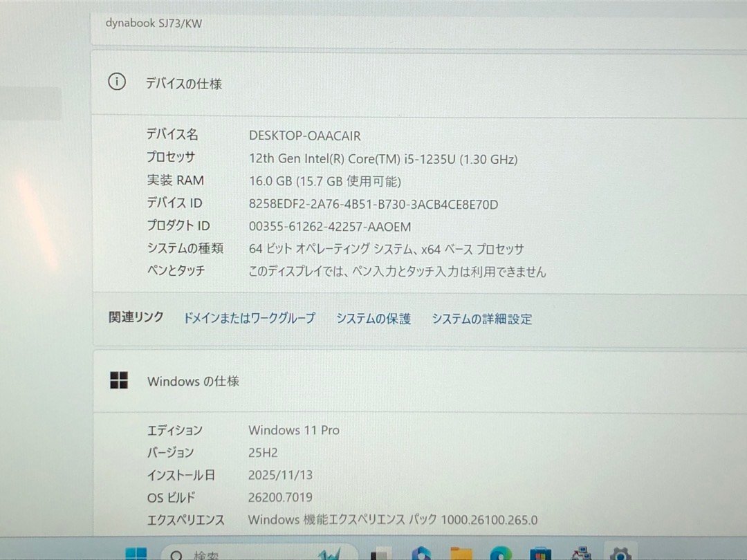747x560 pixels.
Task: Open Task View on the taskbar
Action: (381, 554)
